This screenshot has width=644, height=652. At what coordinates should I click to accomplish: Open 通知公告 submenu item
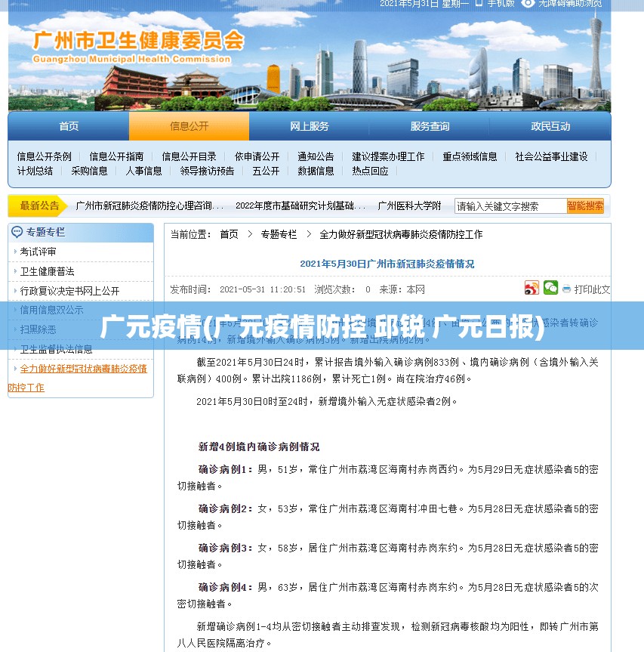click(316, 156)
